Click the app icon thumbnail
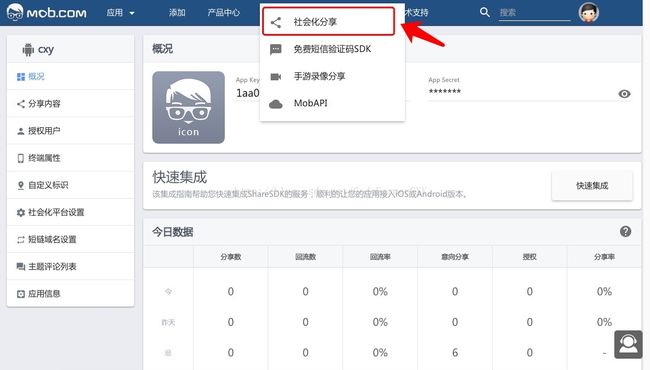Screen dimensions: 650x370 click(x=189, y=107)
